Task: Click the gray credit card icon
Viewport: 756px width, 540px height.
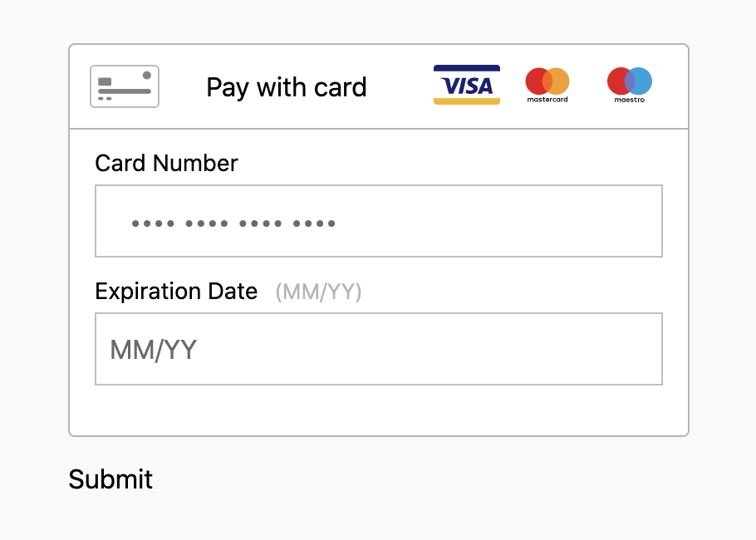Action: 125,86
